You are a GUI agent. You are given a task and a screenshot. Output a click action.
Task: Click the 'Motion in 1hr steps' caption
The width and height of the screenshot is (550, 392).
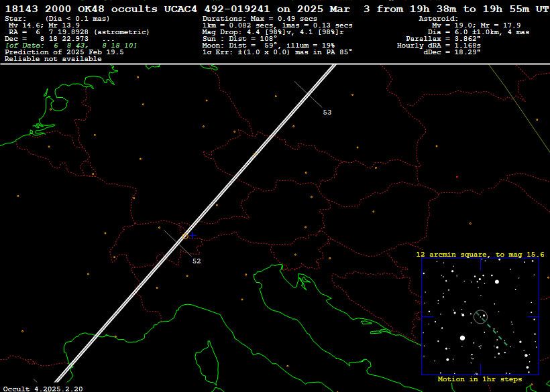[x=480, y=379]
